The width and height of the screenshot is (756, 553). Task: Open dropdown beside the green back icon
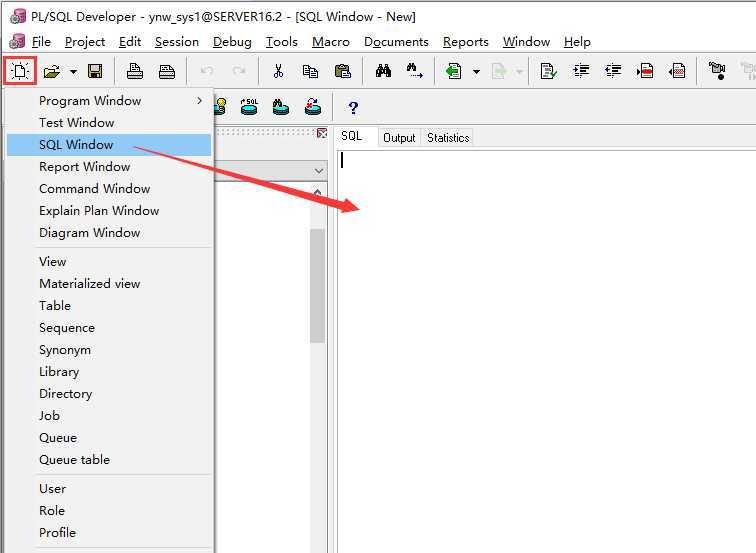pyautogui.click(x=476, y=72)
